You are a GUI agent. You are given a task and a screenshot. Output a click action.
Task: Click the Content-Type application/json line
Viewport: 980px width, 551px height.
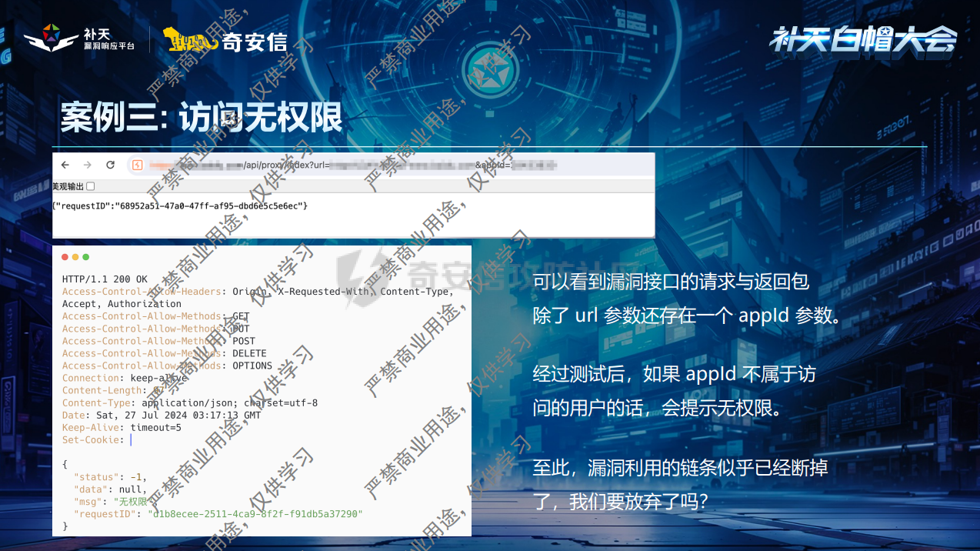click(190, 402)
